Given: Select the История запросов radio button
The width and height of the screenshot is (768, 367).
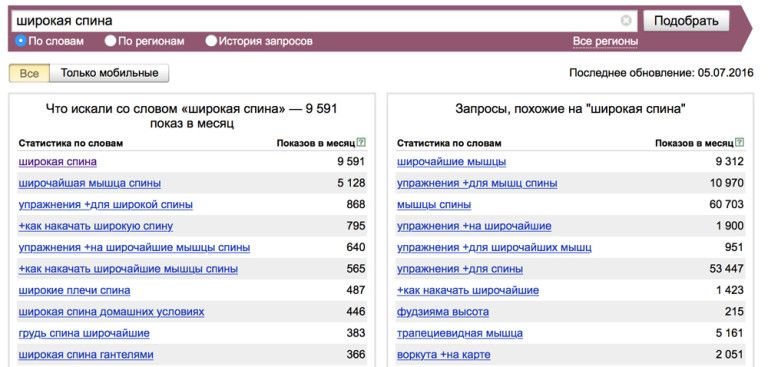Looking at the screenshot, I should 211,41.
